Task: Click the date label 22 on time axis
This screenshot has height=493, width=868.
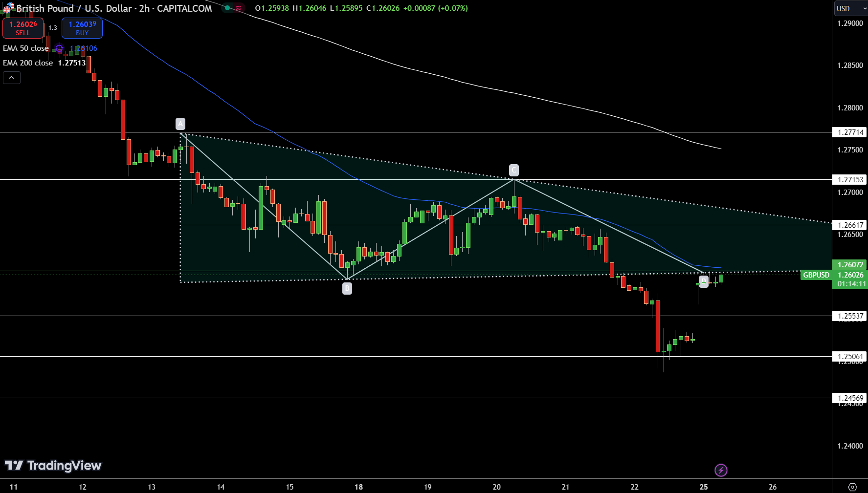Action: 635,487
